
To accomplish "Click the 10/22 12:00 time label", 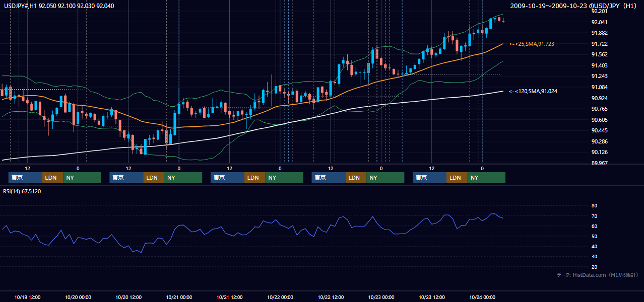I will click(331, 297).
